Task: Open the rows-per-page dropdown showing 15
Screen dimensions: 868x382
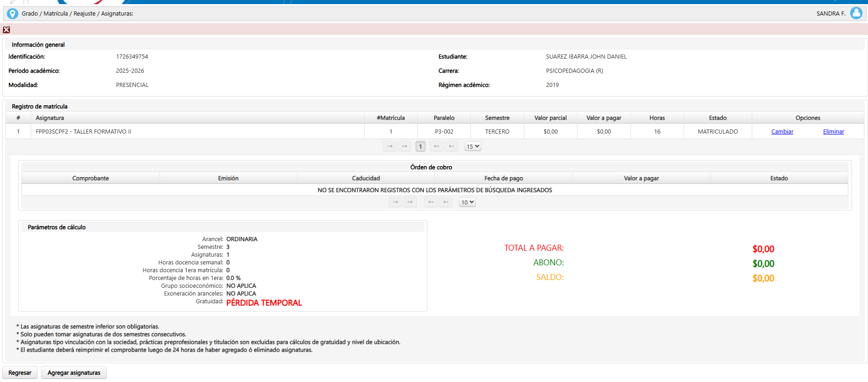Action: coord(473,146)
